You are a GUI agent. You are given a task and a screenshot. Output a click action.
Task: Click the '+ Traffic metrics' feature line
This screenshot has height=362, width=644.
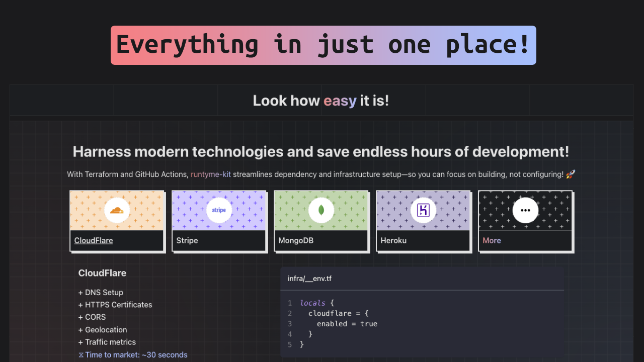coord(107,342)
